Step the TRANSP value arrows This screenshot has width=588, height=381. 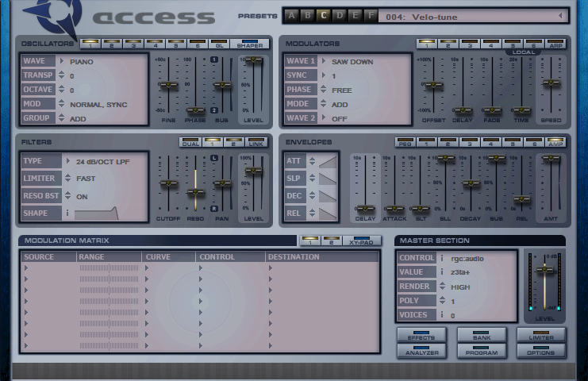62,75
